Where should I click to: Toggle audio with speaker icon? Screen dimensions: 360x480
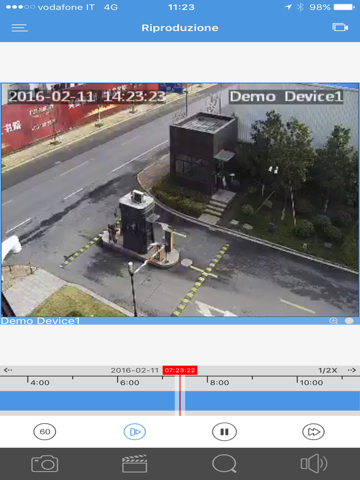pos(314,464)
